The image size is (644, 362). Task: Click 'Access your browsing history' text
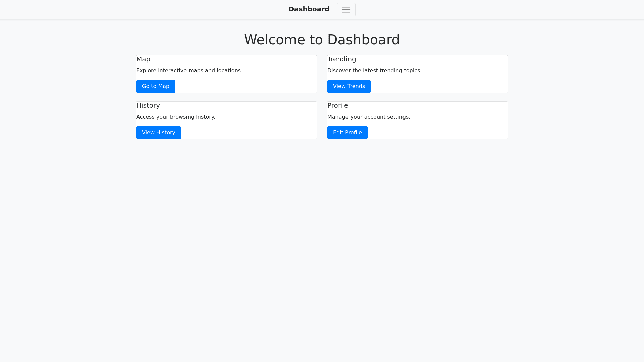[x=175, y=117]
